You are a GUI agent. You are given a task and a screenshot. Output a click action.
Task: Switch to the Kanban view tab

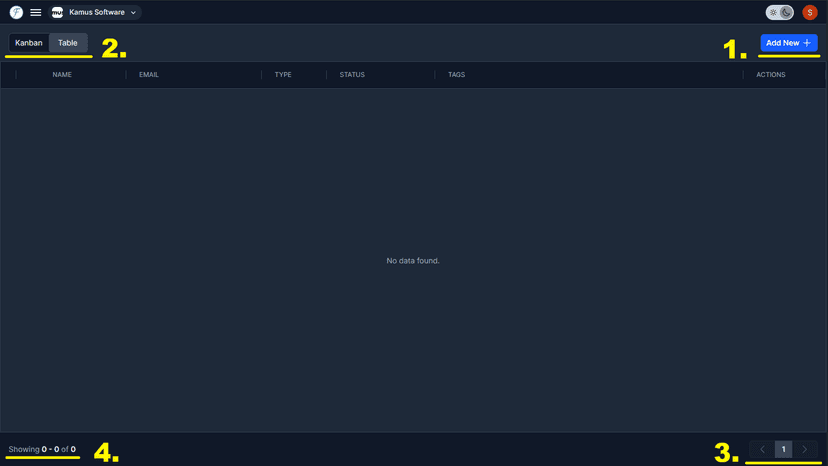[x=29, y=43]
